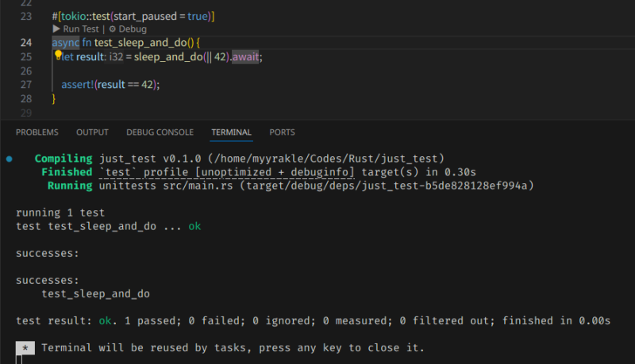Click the blue command decoration dot in terminal
Viewport: 635px width, 364px height.
click(9, 159)
